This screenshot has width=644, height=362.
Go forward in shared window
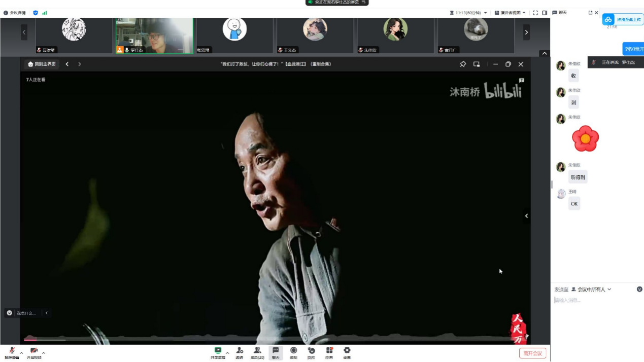[x=79, y=64]
